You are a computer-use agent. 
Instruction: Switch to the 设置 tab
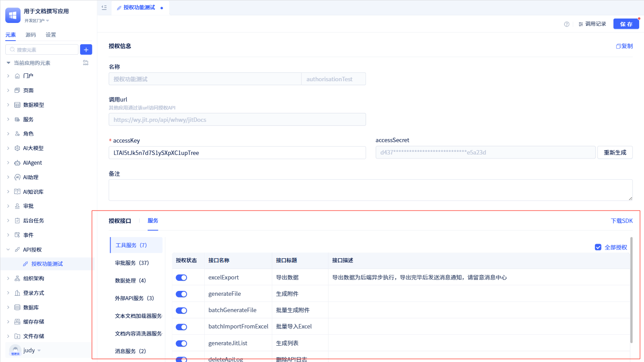click(51, 35)
